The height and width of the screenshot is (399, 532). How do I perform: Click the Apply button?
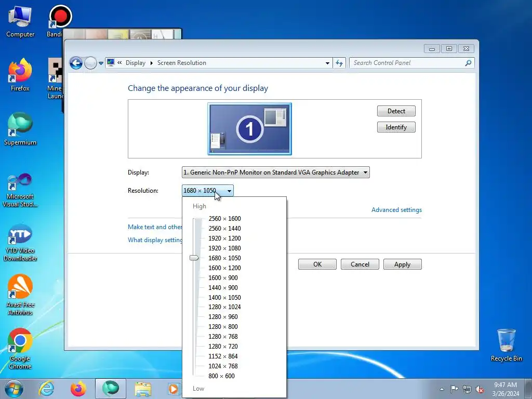(x=403, y=264)
